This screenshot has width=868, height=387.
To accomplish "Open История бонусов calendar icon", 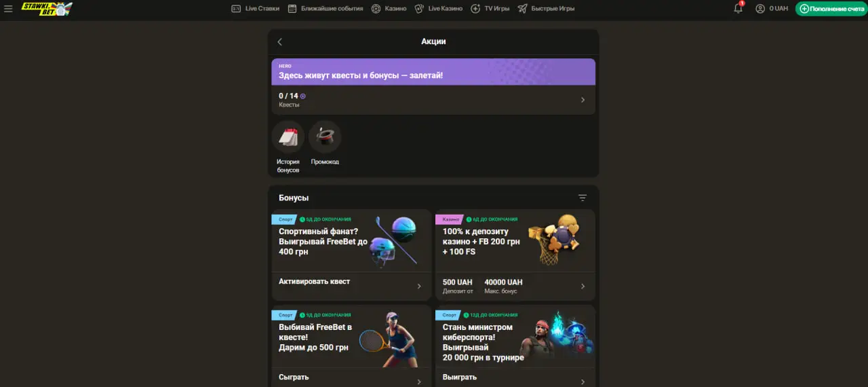I will click(x=288, y=137).
